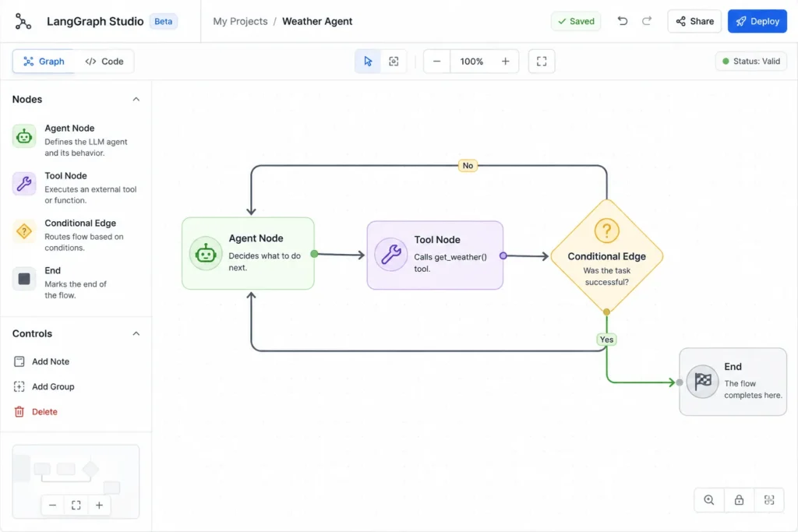Screen dimensions: 798x532
Task: Click the LangGraph Studio title text
Action: click(95, 21)
